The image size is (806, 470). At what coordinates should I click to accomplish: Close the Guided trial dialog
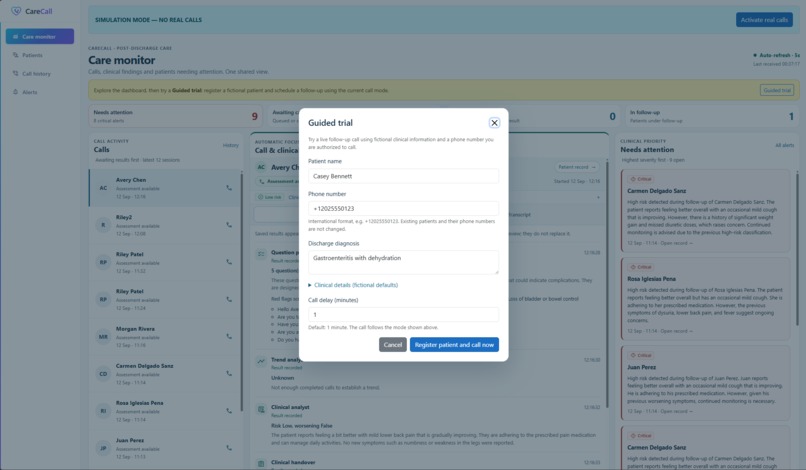[494, 123]
